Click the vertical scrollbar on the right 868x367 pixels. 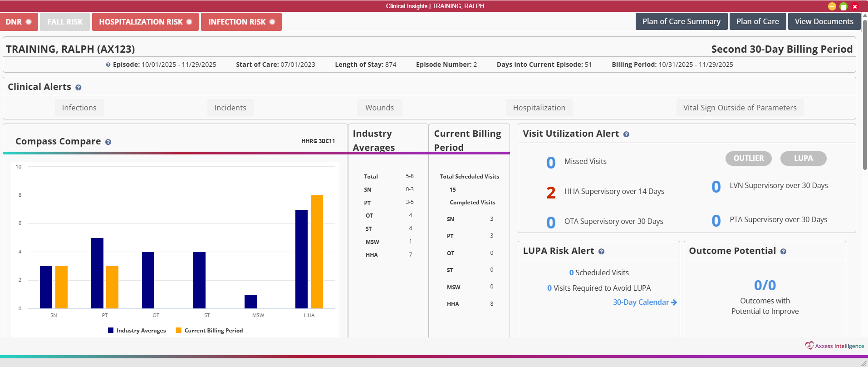[x=865, y=91]
